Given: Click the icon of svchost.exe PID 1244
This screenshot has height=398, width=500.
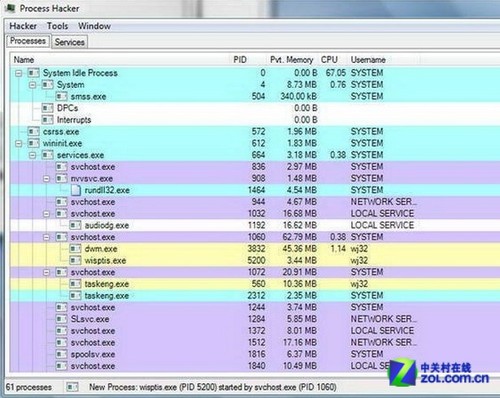Looking at the screenshot, I should [x=61, y=307].
